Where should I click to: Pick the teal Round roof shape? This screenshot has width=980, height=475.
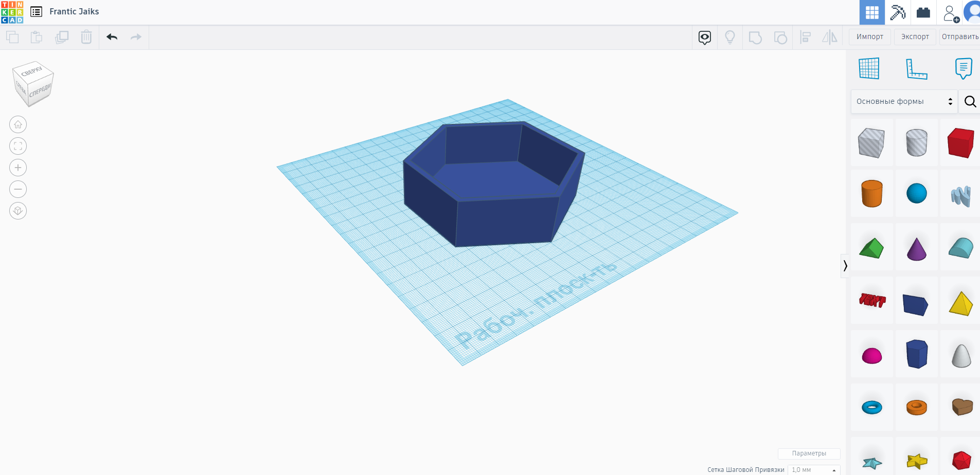[960, 248]
